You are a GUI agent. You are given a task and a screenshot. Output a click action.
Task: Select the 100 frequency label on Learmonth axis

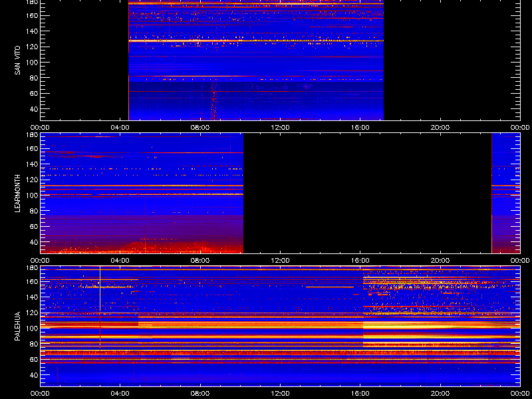point(33,196)
